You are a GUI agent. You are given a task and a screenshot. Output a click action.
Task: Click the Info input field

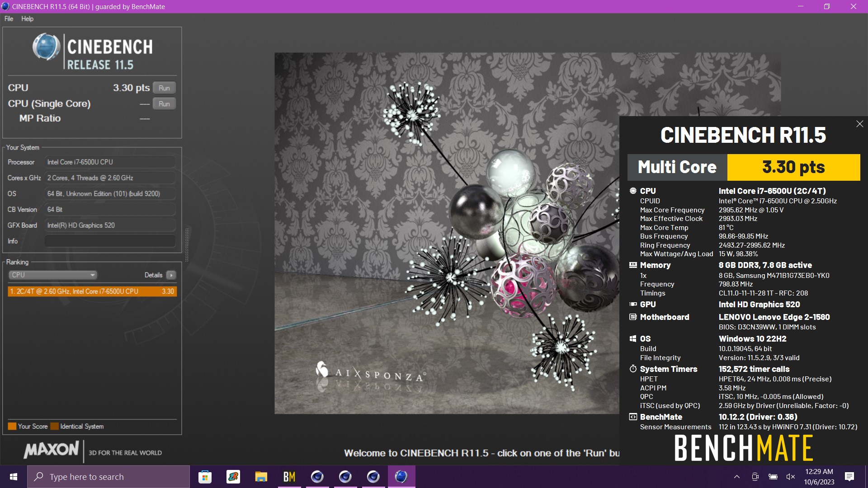tap(110, 241)
